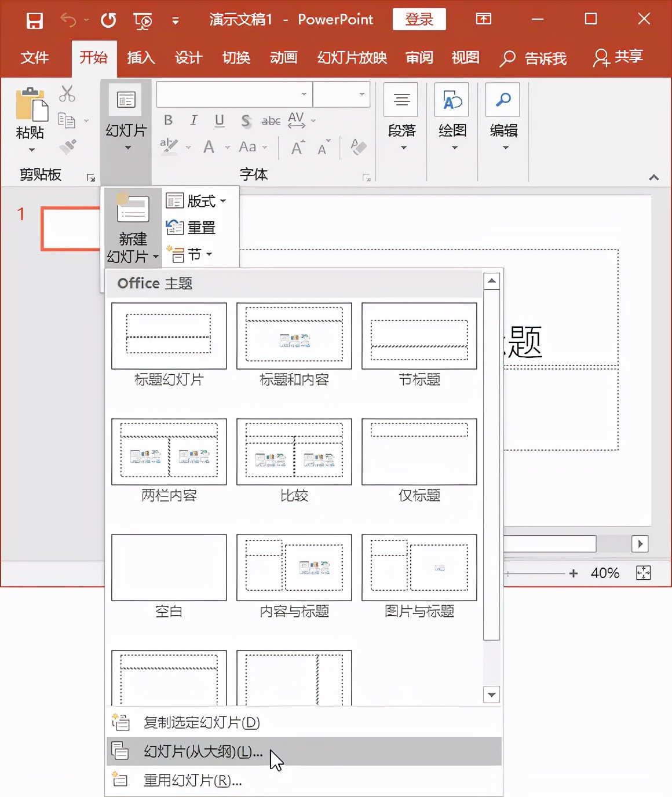Select 幻灯片(从大纲) menu entry

200,751
